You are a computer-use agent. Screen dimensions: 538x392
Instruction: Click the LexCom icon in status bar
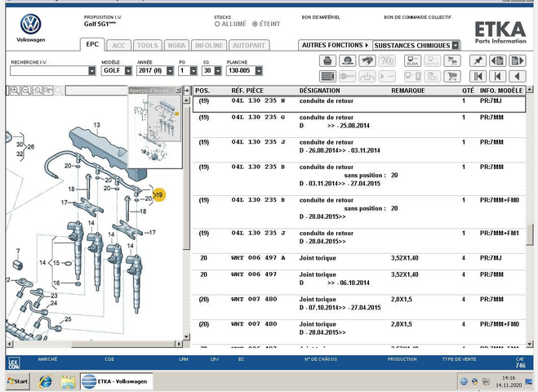coord(14,363)
